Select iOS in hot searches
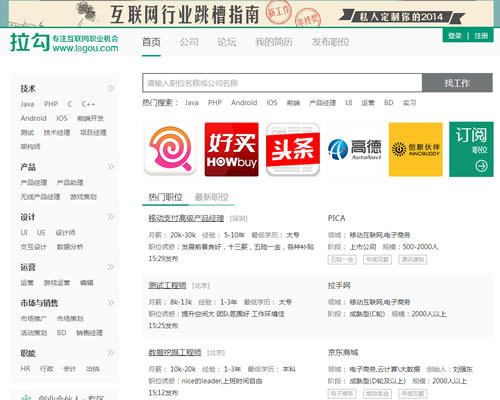This screenshot has width=500, height=400. [x=272, y=103]
